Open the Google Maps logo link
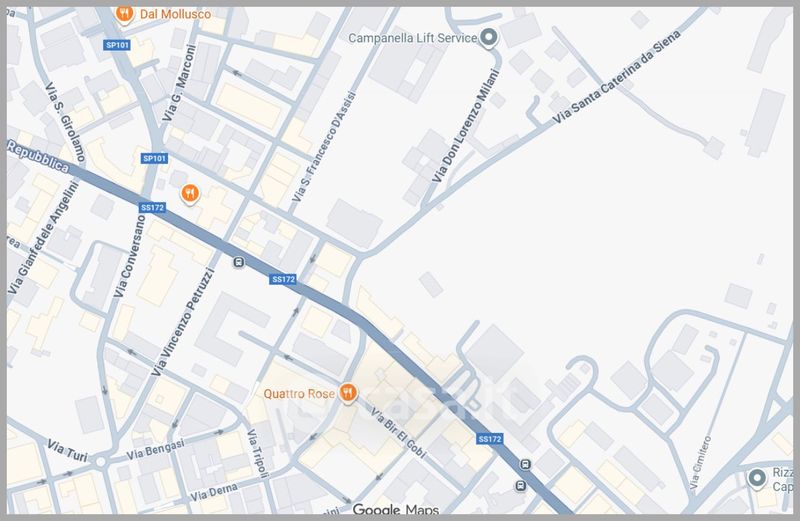 [x=396, y=511]
